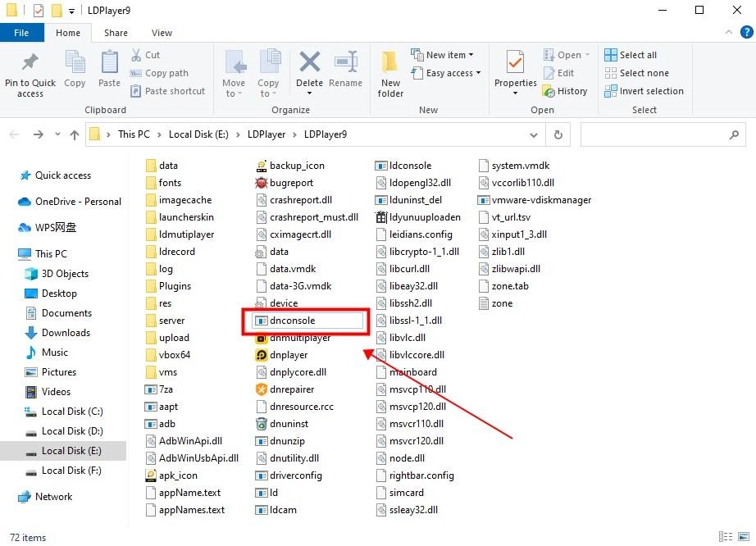Screen dimensions: 756x546
Task: Click the Copy ribbon icon
Action: 75,62
